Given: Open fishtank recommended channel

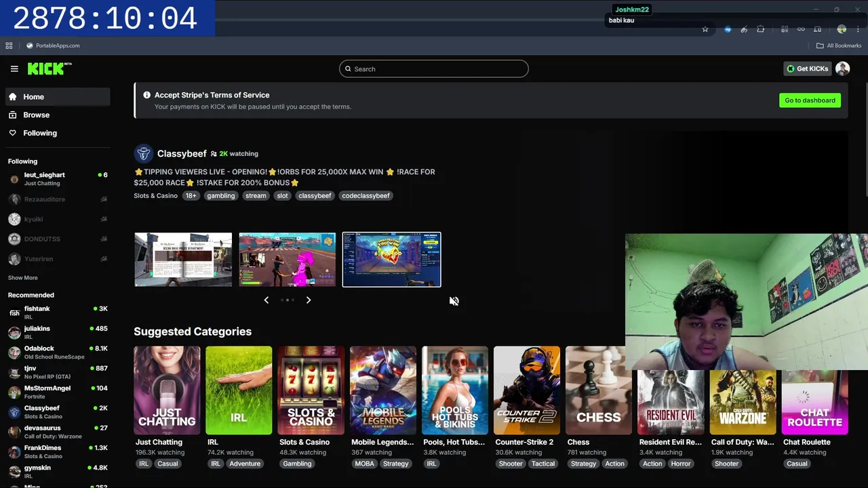Looking at the screenshot, I should (58, 312).
